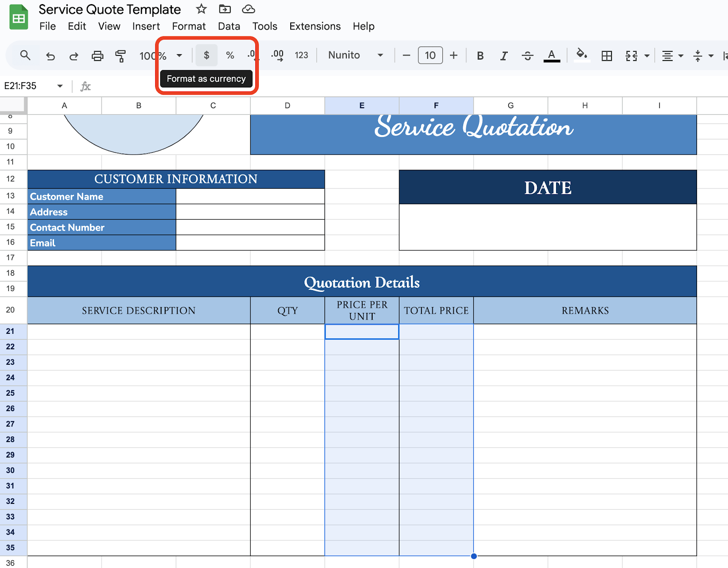
Task: Select the Paint format tool
Action: (x=121, y=56)
